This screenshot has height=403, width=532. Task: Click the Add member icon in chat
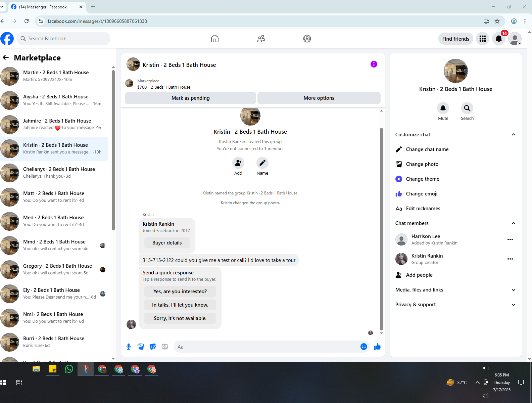click(238, 163)
